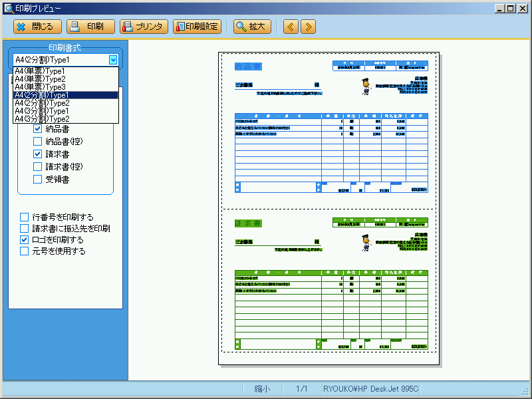Minimize the 印刷プレビュー window

pyautogui.click(x=499, y=9)
